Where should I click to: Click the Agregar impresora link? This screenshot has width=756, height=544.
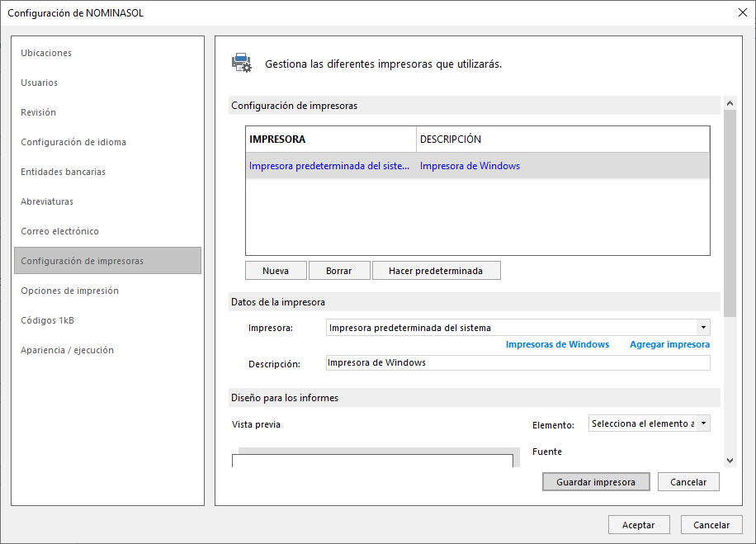(669, 344)
